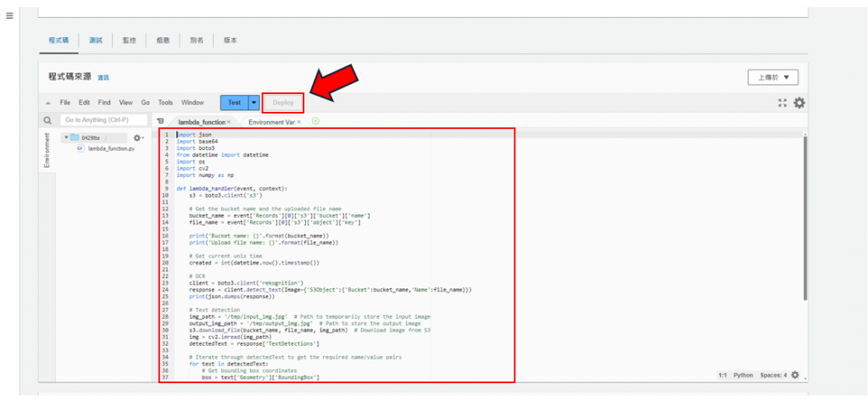868x401 pixels.
Task: Open the 上傳於 upload dropdown
Action: pos(773,77)
